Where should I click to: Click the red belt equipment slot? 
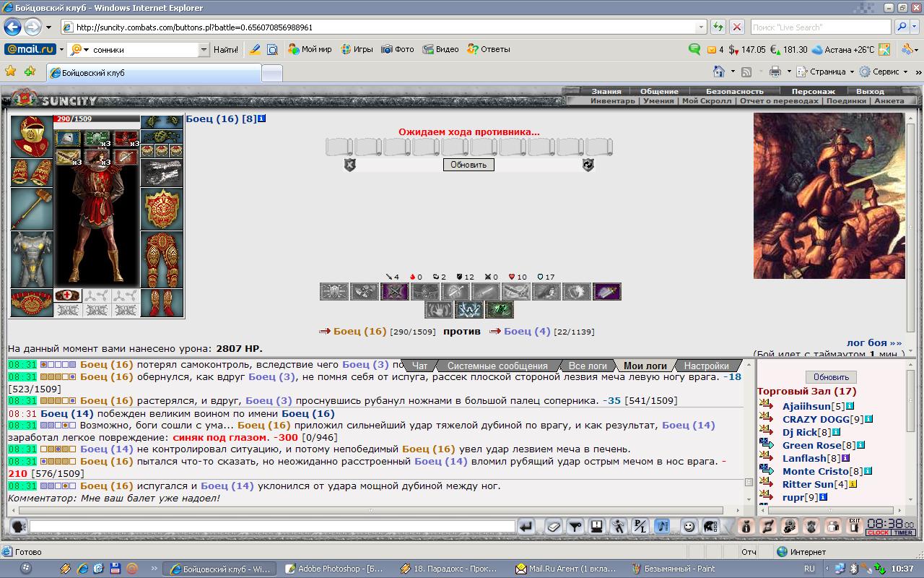31,303
